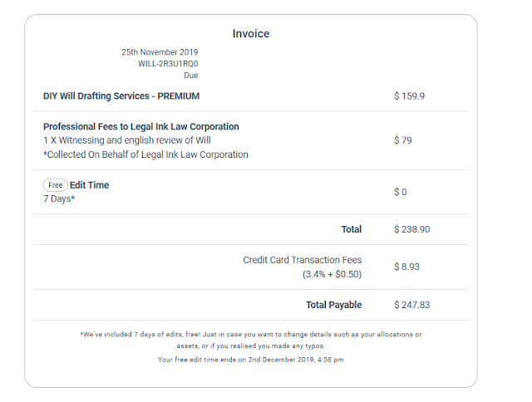Screen dimensions: 532x402
Task: Click the $ 8.93 fee amount
Action: coord(406,267)
